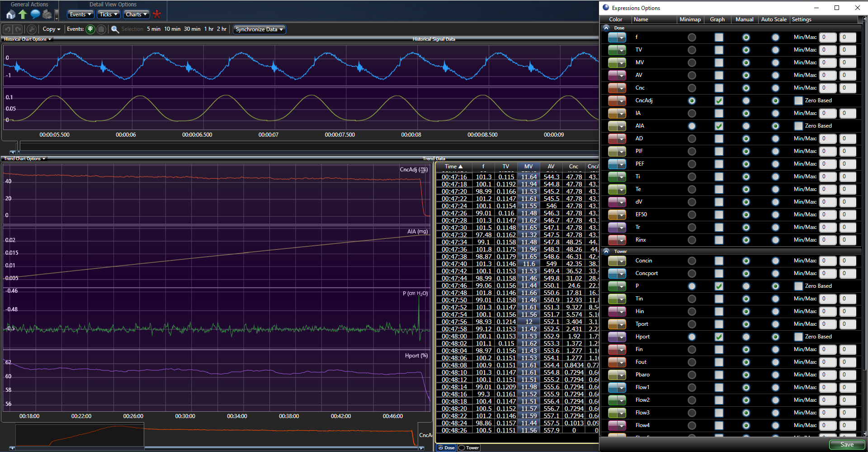Set view range to 5 min
Image resolution: width=868 pixels, height=452 pixels.
154,29
